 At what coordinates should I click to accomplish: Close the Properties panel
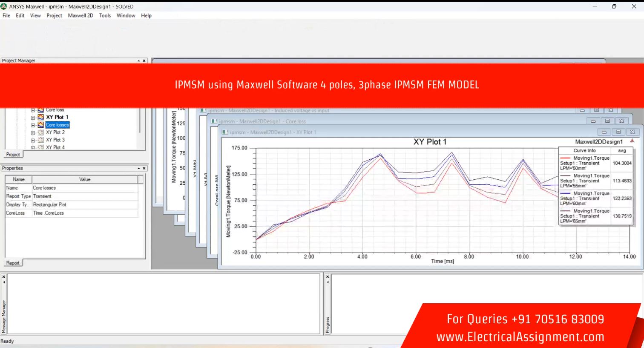(x=144, y=168)
